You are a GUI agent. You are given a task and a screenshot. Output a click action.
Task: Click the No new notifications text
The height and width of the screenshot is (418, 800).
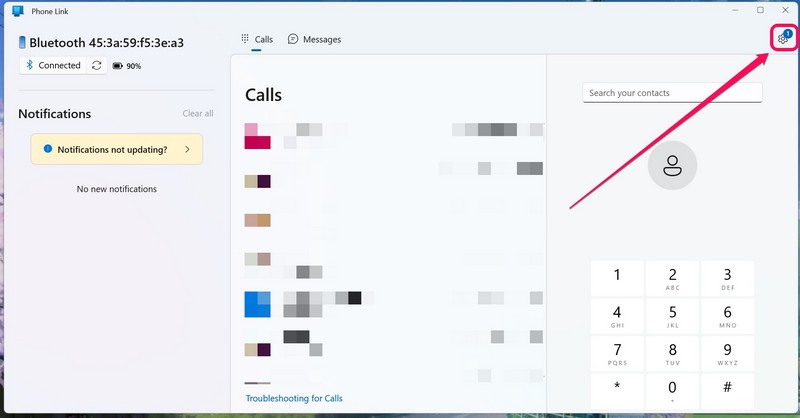[x=117, y=189]
